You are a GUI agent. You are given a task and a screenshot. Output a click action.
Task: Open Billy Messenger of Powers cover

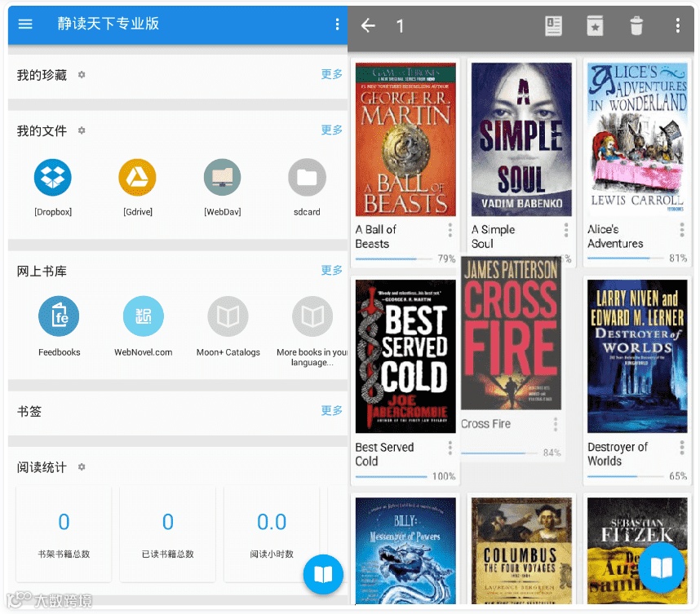405,550
